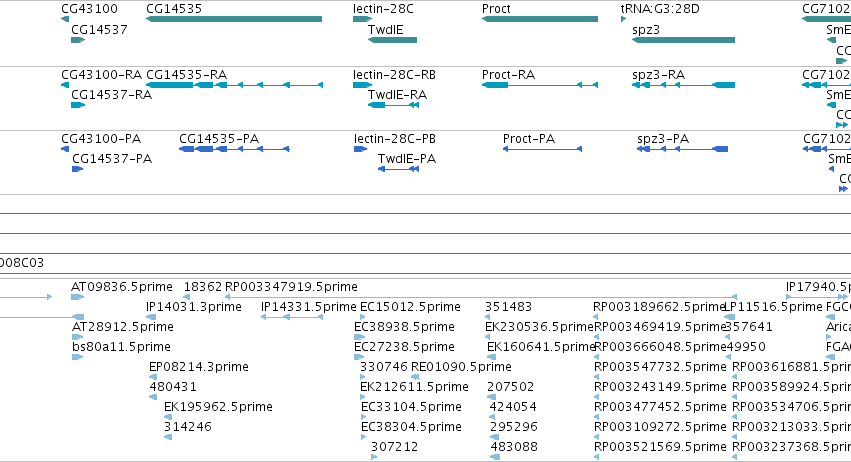This screenshot has width=851, height=462.
Task: Click the RP003521569.5prime EST label
Action: point(661,447)
